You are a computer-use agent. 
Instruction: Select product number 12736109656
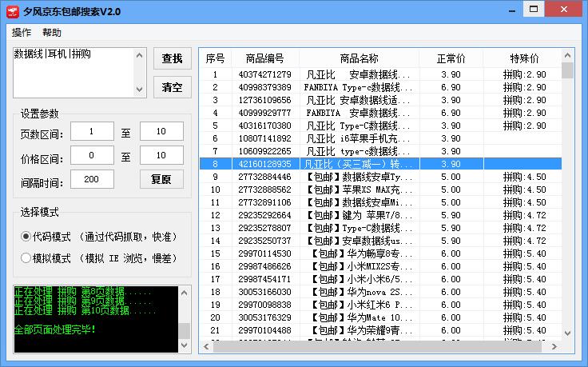[x=264, y=100]
